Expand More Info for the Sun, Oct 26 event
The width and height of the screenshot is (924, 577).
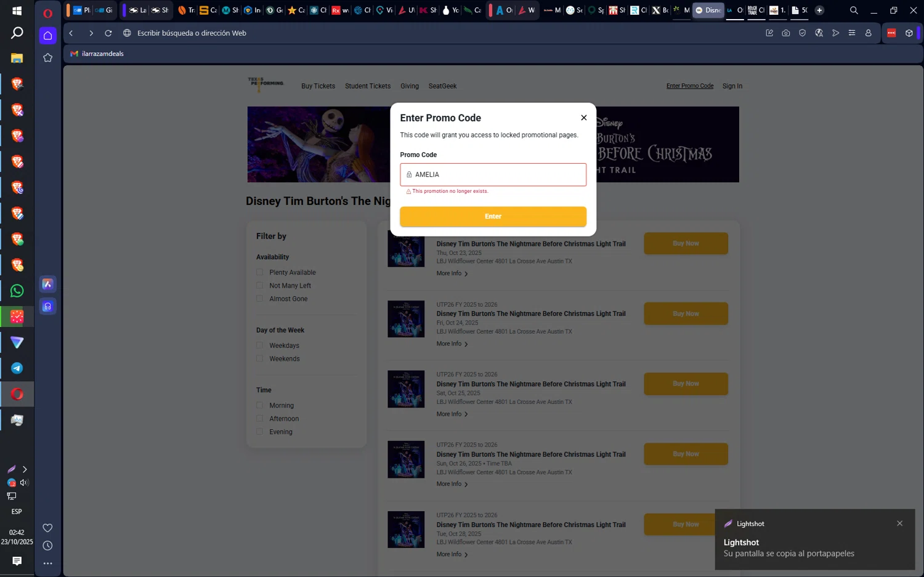point(452,484)
